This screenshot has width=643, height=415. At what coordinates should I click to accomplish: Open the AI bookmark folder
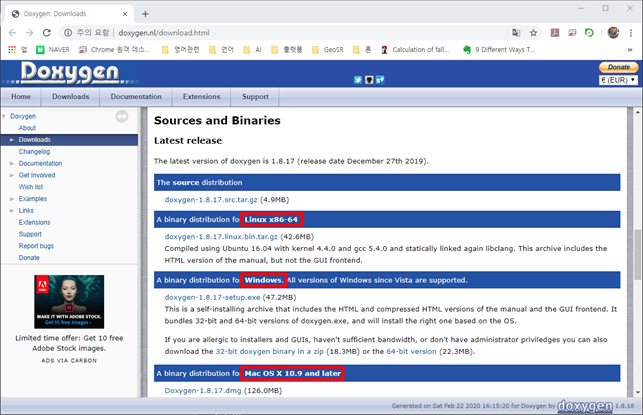coord(252,50)
